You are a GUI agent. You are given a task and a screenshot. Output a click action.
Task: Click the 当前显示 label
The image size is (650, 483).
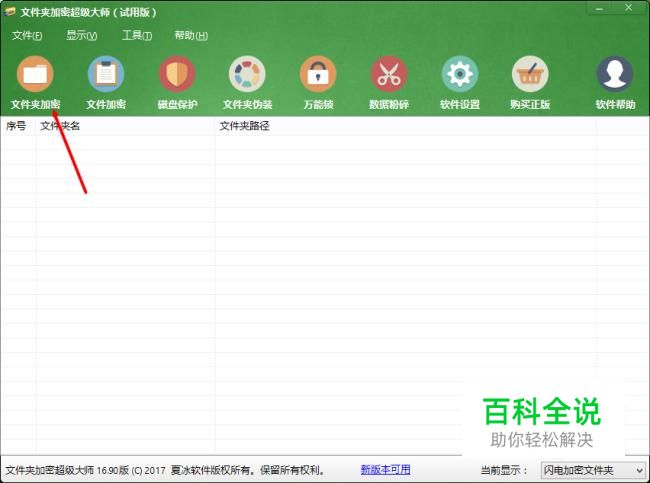pos(503,470)
